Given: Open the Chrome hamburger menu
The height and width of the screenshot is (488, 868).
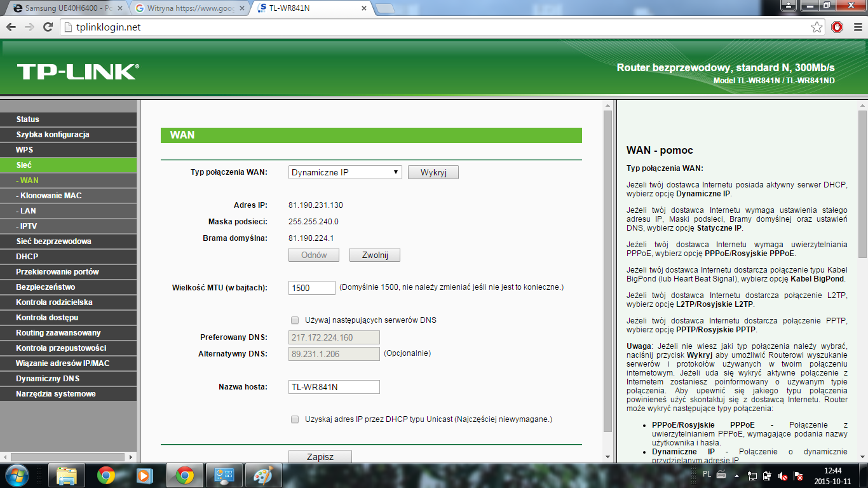Looking at the screenshot, I should 857,27.
